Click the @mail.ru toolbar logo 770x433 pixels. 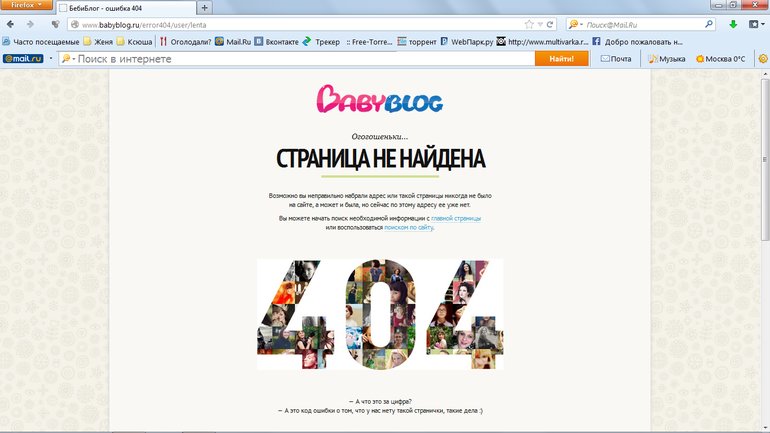pyautogui.click(x=23, y=58)
